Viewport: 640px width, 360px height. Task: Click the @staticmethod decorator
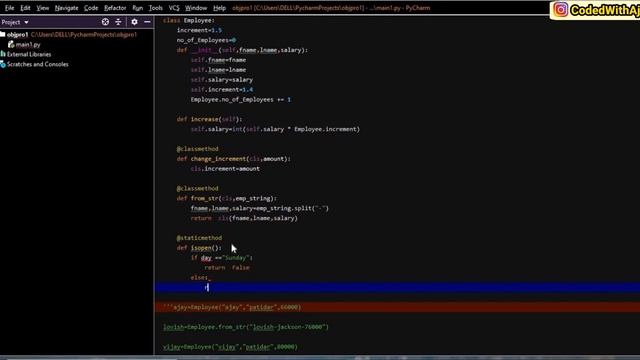coord(199,238)
